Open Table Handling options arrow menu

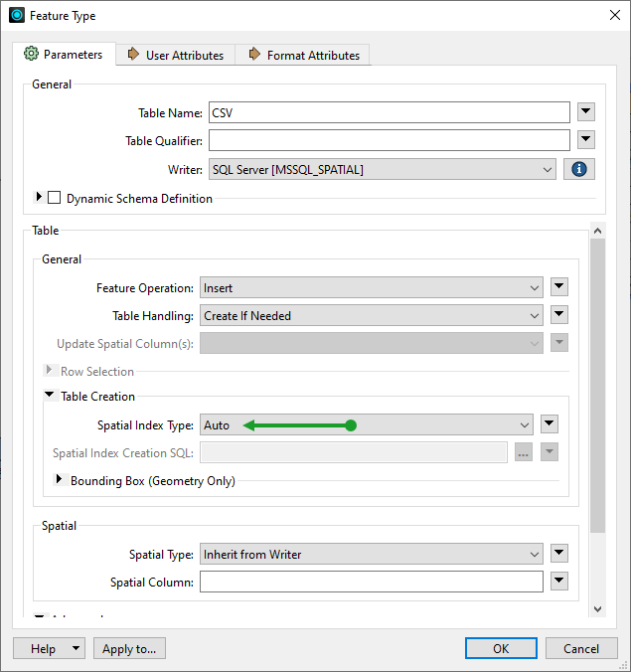pos(558,315)
